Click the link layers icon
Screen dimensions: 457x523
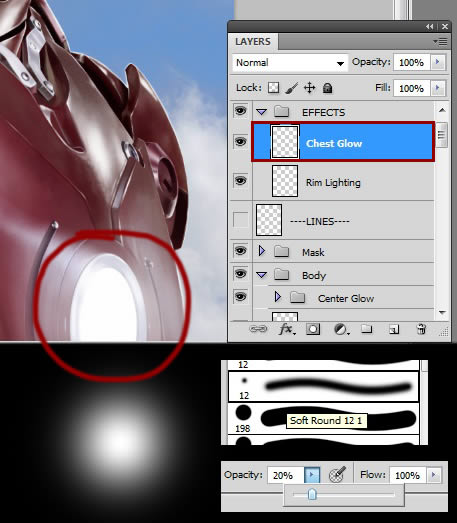(258, 330)
